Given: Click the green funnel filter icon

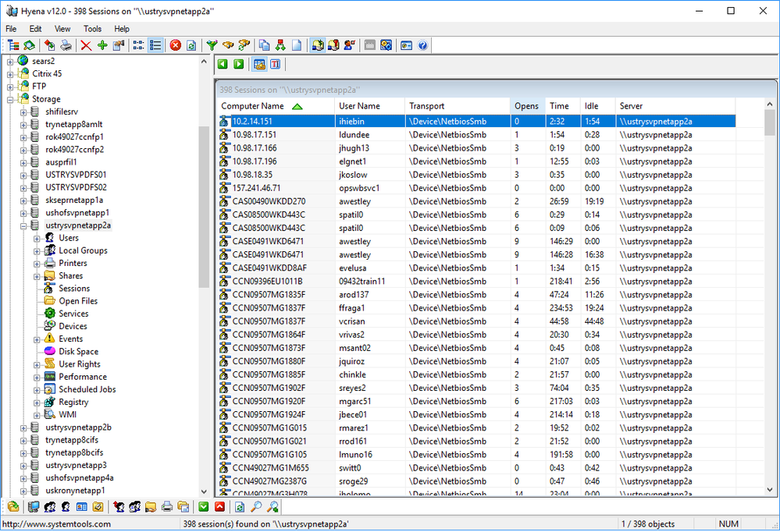Looking at the screenshot, I should click(x=212, y=46).
